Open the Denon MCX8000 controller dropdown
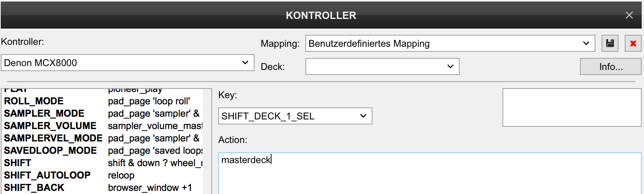Screen dimensions: 644x194 tap(128, 63)
